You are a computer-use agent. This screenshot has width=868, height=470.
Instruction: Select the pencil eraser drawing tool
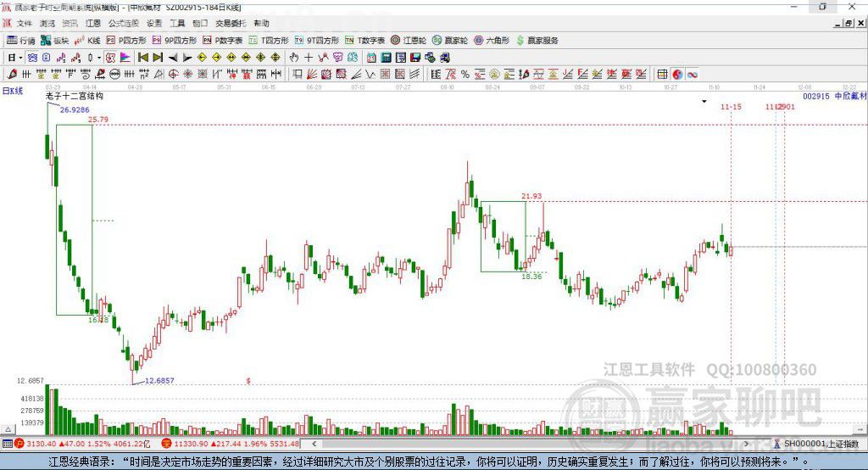(12, 75)
